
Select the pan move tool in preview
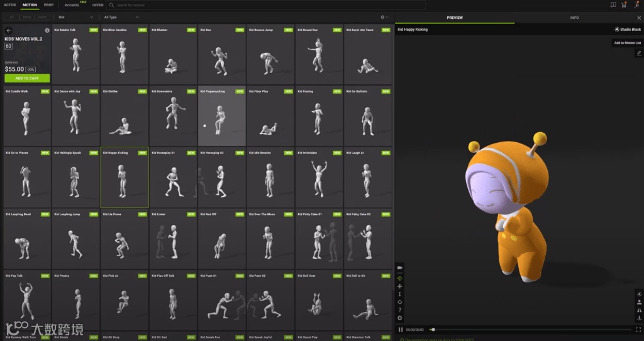point(399,286)
